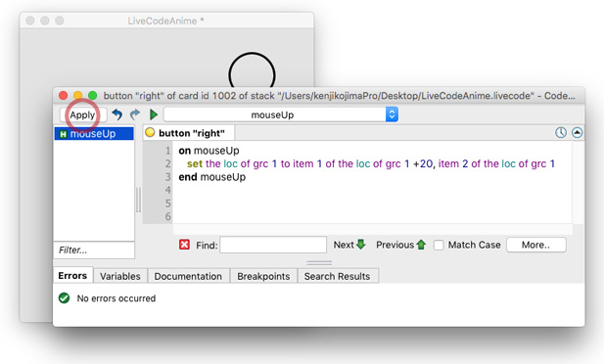Click the LiveCodeAnime window title bar
Screen dimensions: 604x364
[166, 21]
